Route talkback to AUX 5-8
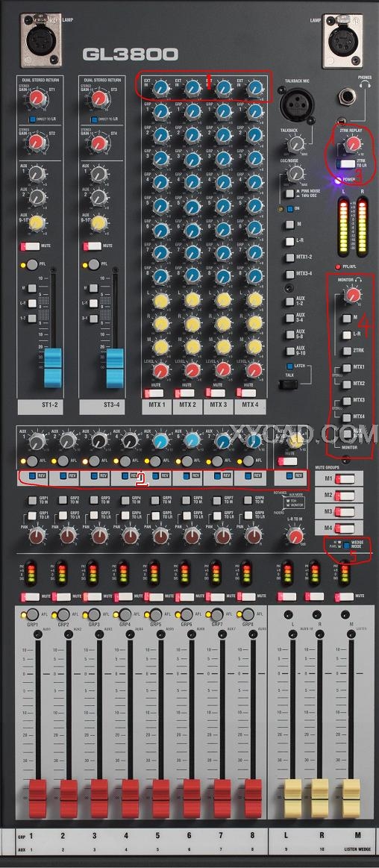The height and width of the screenshot is (868, 379). 290,334
